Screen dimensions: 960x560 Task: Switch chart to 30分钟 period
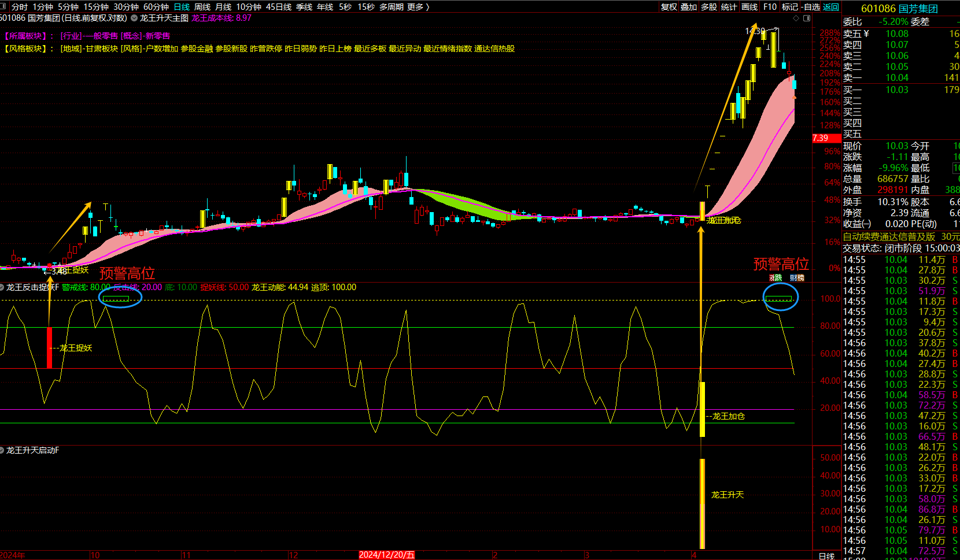[126, 7]
